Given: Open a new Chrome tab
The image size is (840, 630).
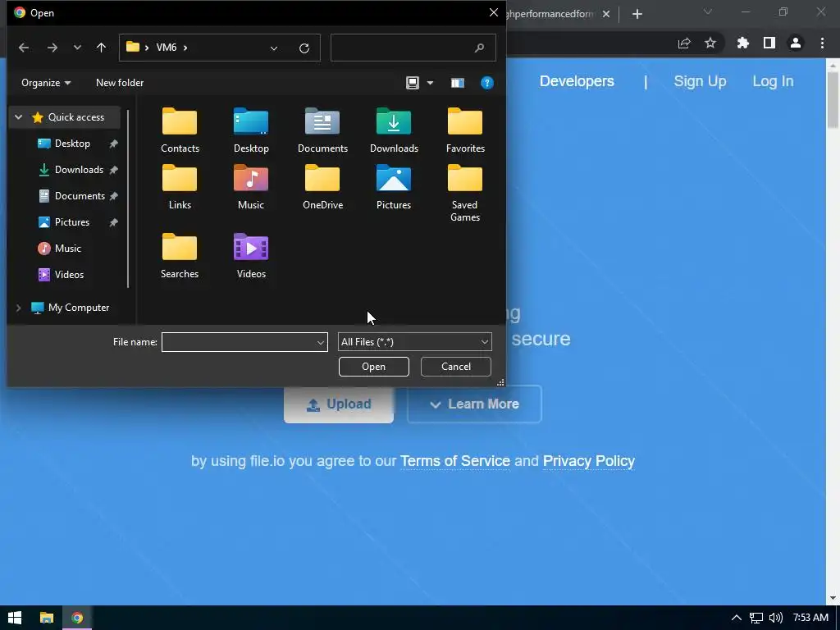Looking at the screenshot, I should pyautogui.click(x=637, y=14).
